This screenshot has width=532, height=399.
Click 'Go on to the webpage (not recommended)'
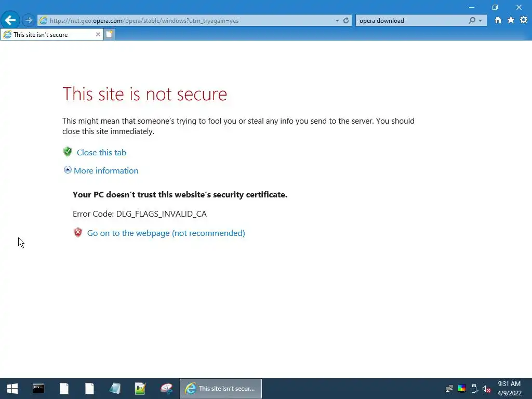point(166,233)
